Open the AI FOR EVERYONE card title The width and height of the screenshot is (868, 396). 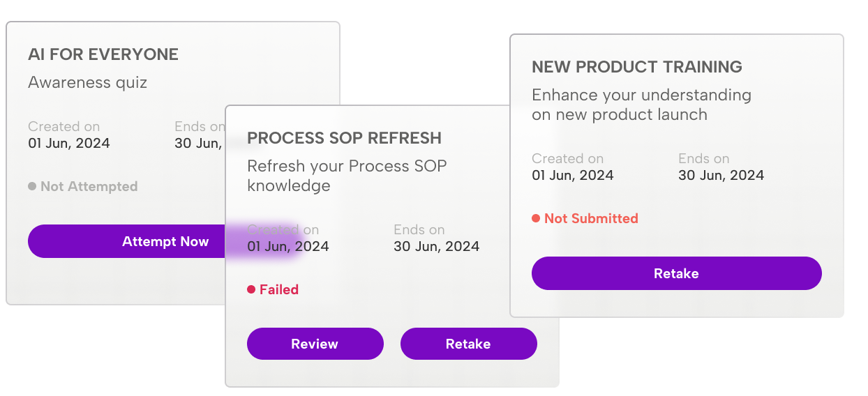coord(103,54)
